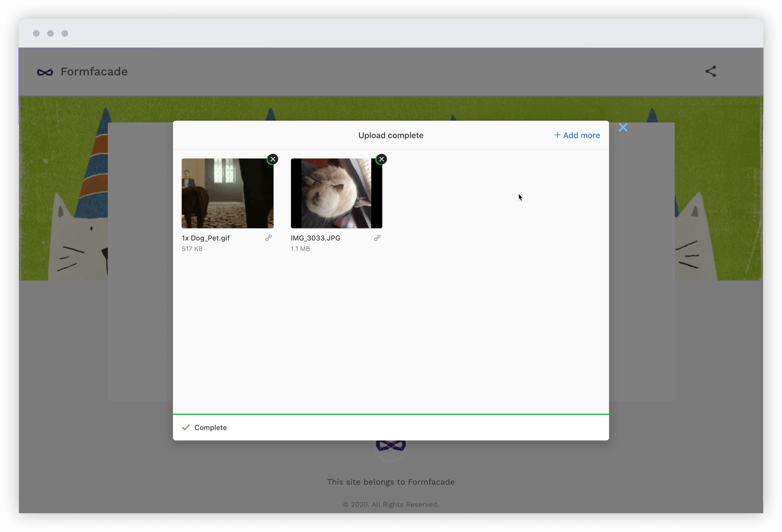Click the plus icon next to Add more
782x532 pixels.
click(557, 135)
